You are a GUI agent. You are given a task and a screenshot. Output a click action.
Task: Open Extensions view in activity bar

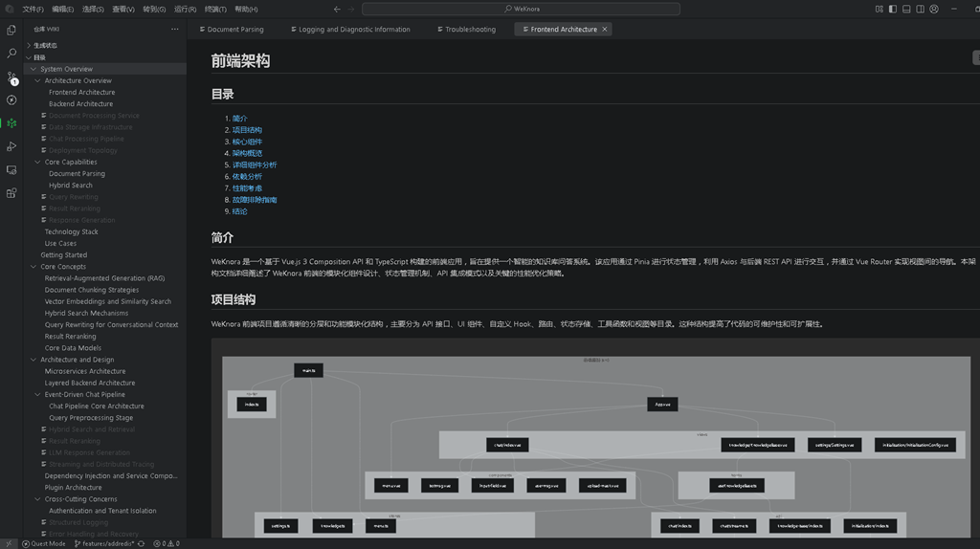pos(11,193)
